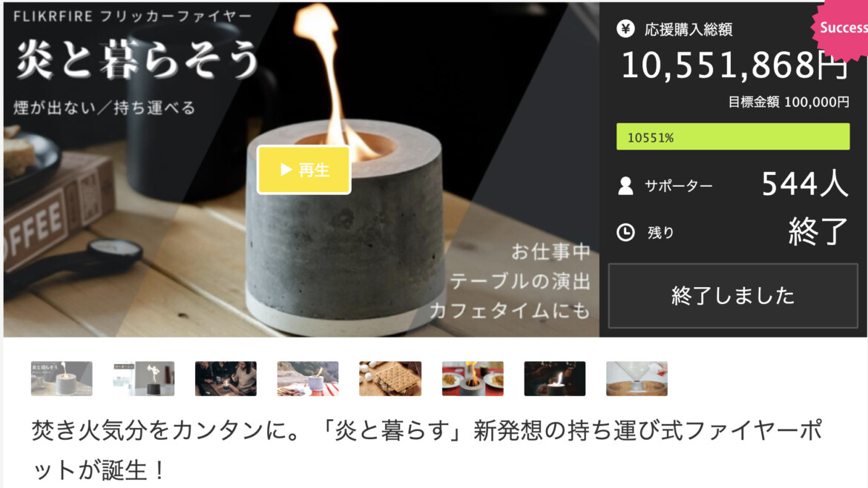Click the pink Success badge
This screenshot has width=868, height=488.
tap(841, 27)
